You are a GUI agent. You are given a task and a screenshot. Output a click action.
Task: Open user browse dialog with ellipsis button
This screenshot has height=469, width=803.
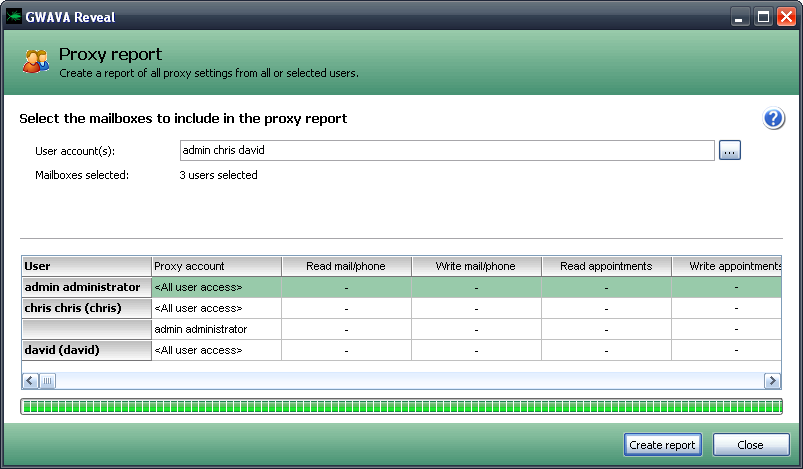click(x=730, y=150)
